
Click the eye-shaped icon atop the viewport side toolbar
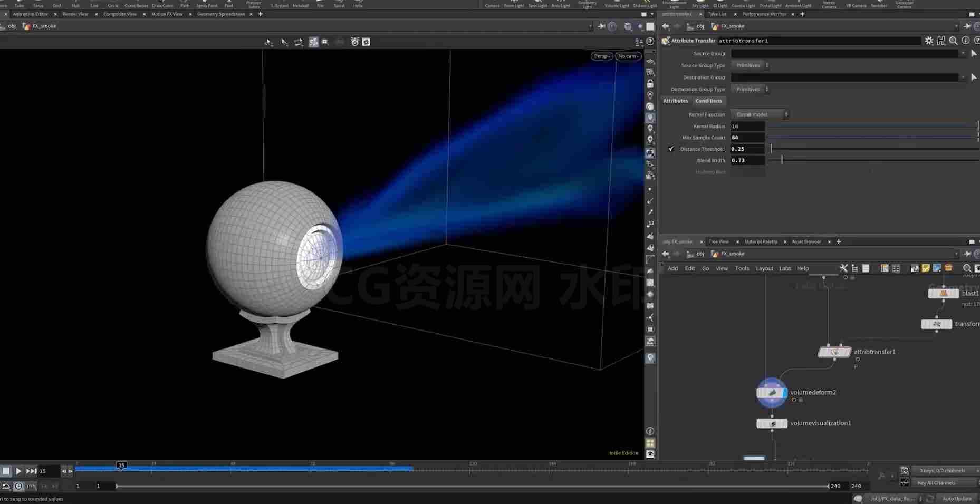click(x=650, y=62)
